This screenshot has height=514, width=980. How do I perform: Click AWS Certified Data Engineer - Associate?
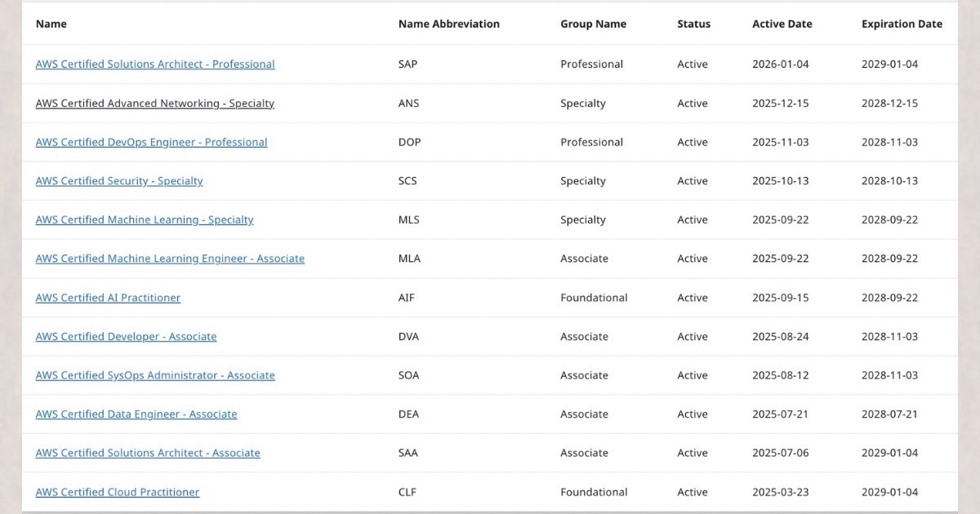tap(136, 414)
